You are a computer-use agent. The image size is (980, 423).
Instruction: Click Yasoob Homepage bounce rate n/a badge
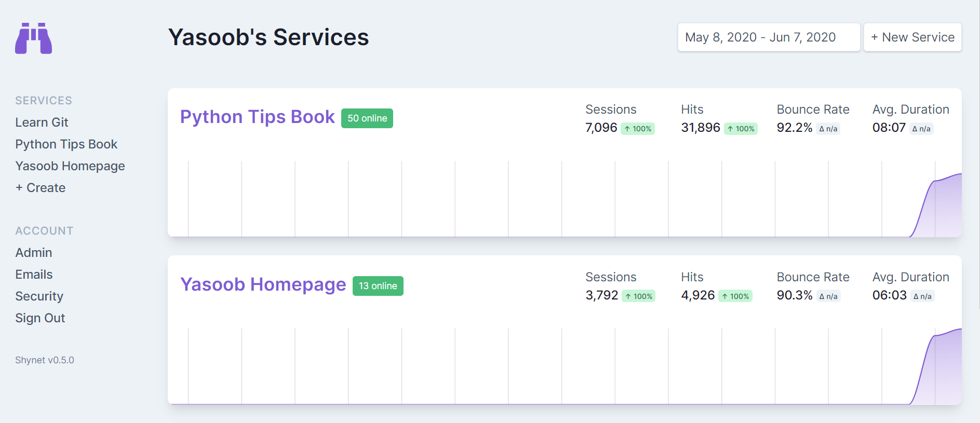point(828,296)
